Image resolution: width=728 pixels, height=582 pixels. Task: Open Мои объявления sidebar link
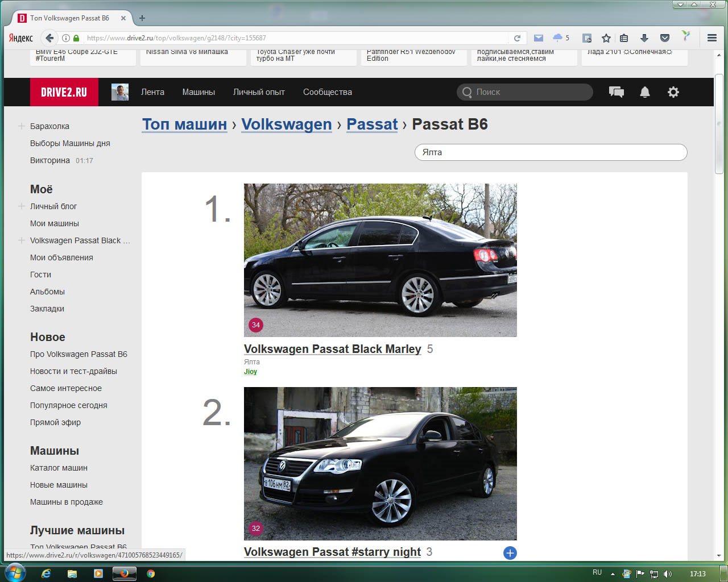tap(61, 257)
